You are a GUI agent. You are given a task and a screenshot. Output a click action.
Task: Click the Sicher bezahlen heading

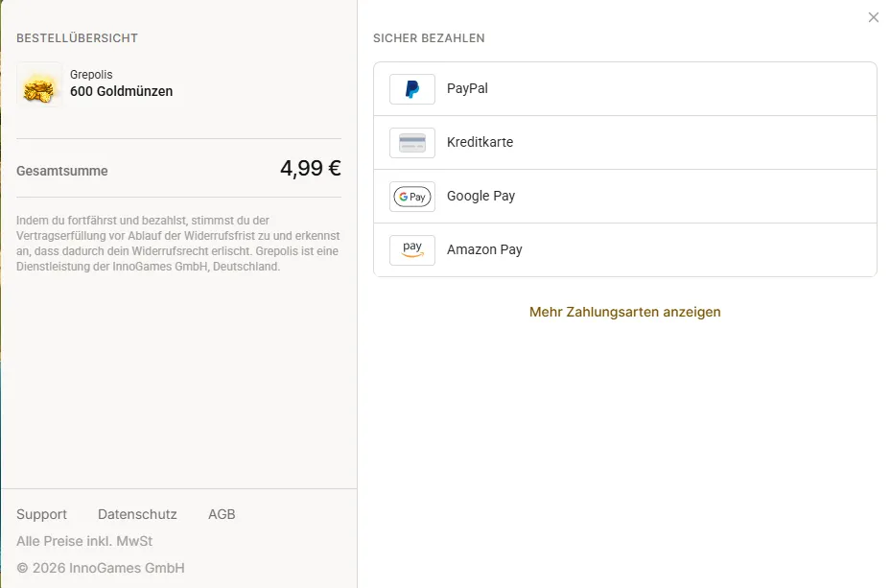[429, 38]
